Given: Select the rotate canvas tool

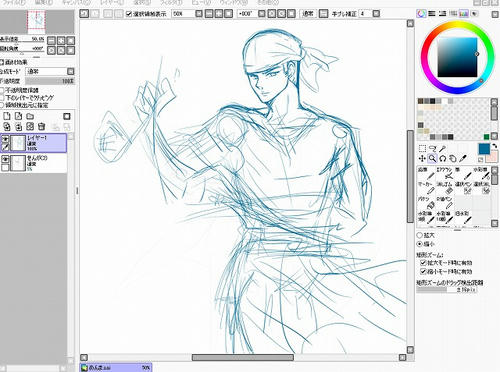Looking at the screenshot, I should coord(442,158).
